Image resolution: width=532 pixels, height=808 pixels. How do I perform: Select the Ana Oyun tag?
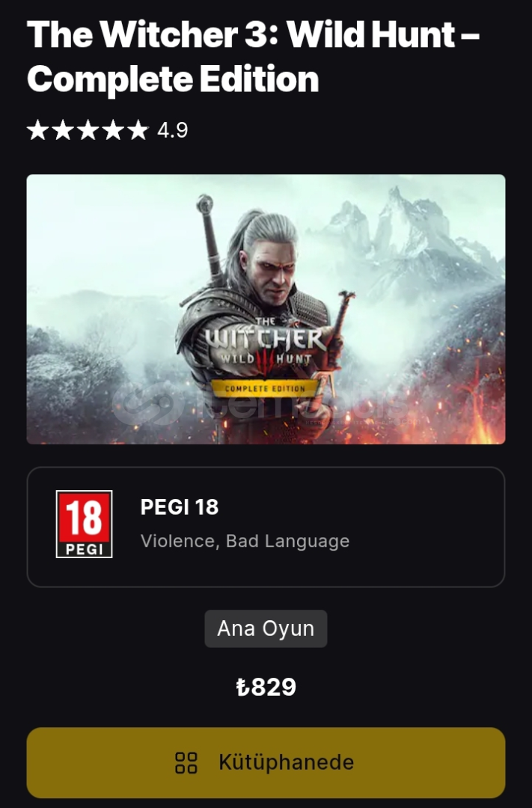266,628
